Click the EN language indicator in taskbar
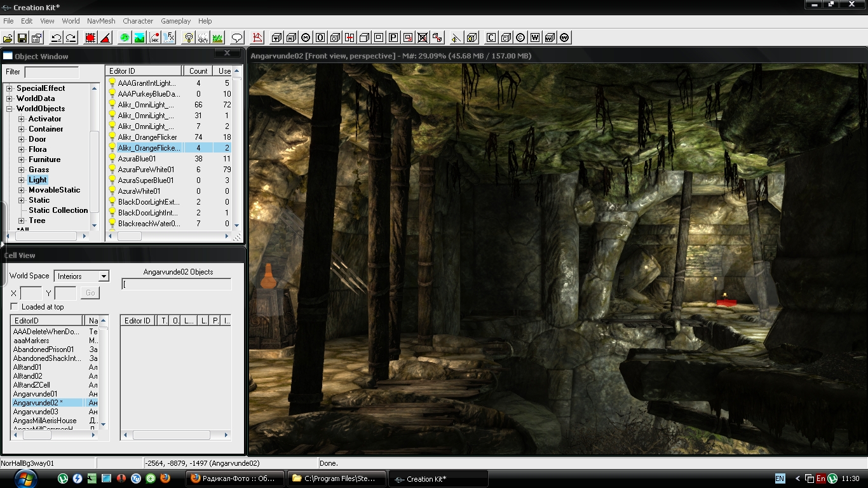Image resolution: width=868 pixels, height=488 pixels. (x=780, y=478)
